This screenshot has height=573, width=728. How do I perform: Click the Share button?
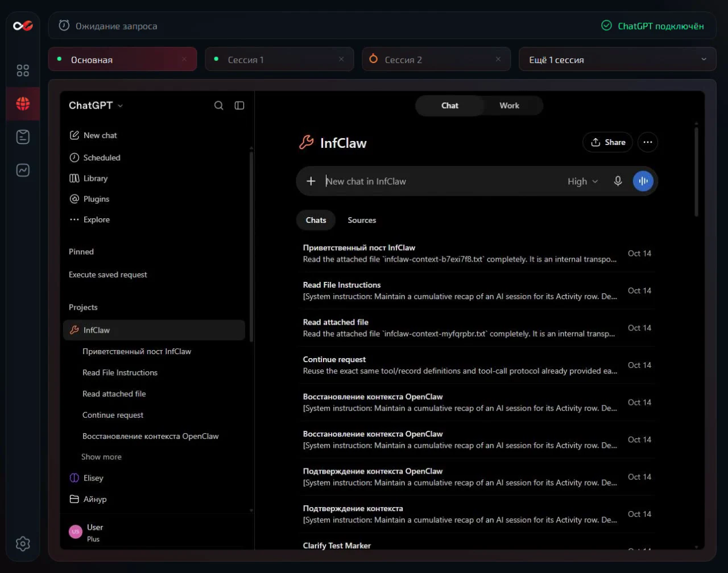pyautogui.click(x=607, y=142)
